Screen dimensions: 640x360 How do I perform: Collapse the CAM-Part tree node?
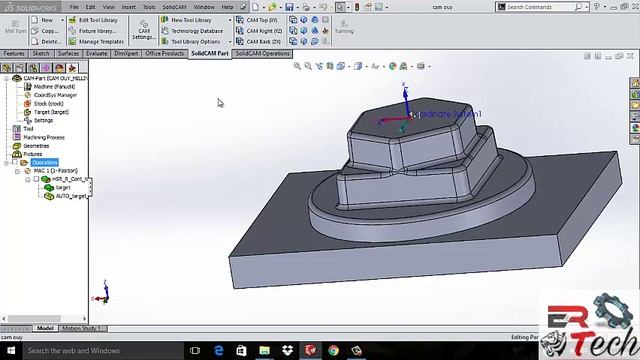6,78
